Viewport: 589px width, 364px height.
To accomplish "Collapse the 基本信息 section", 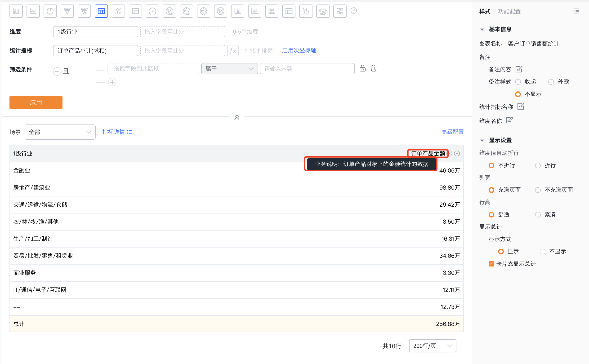I will pos(482,30).
